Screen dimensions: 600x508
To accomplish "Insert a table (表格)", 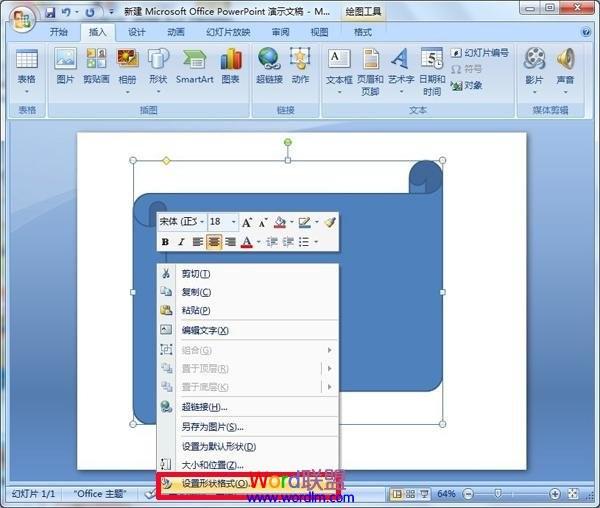I will coord(27,72).
